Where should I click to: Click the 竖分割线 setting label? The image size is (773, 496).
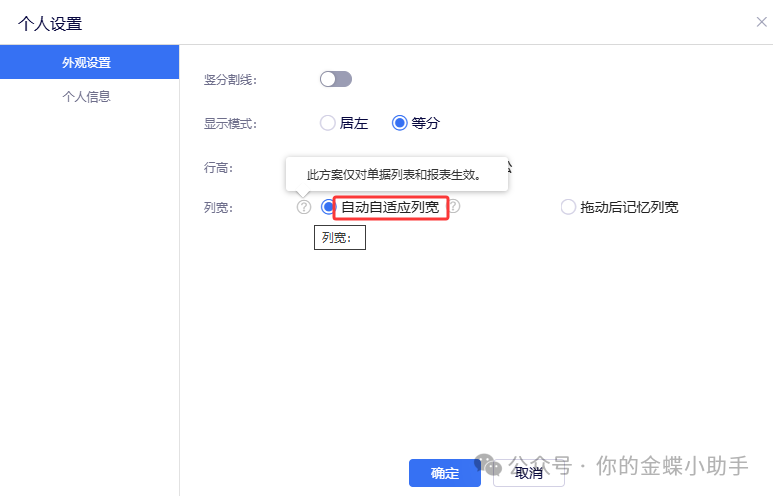(230, 79)
